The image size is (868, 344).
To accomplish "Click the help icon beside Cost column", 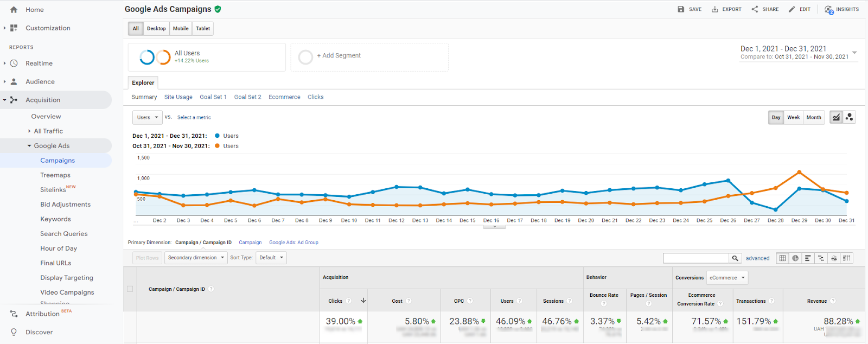I will [409, 301].
